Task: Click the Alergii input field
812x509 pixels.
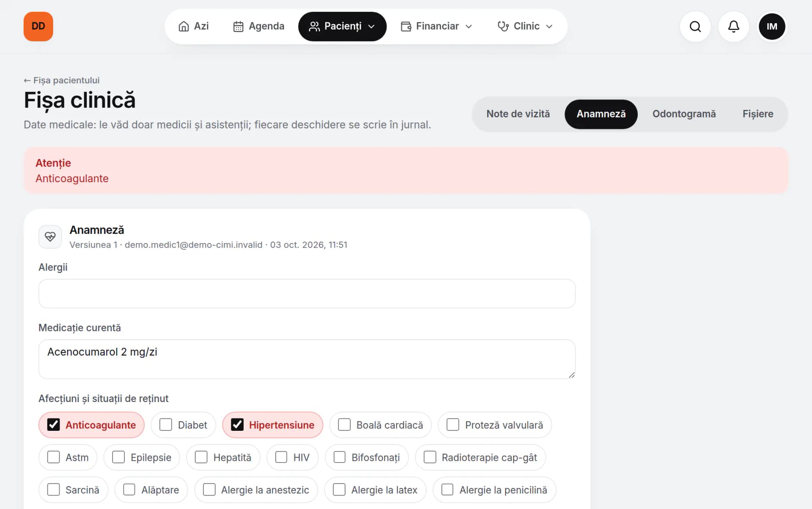Action: (307, 293)
